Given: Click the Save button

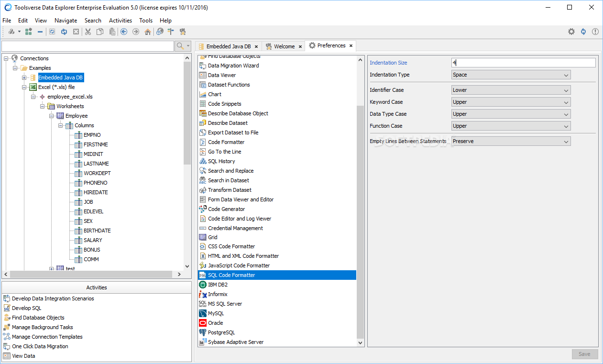Looking at the screenshot, I should click(x=585, y=354).
